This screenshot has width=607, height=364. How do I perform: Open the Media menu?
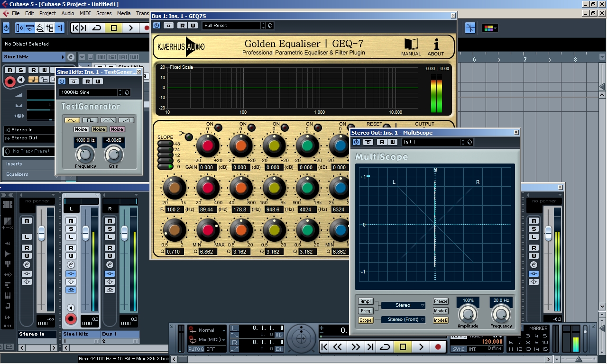tap(124, 13)
